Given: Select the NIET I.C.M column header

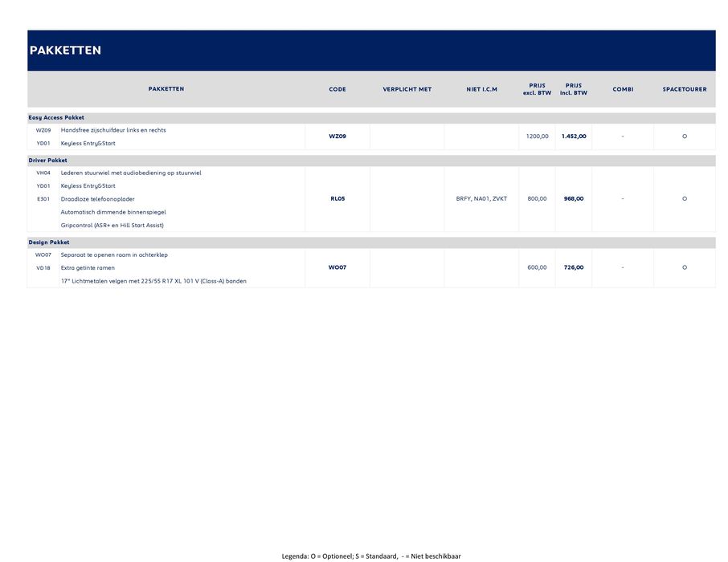Looking at the screenshot, I should click(x=481, y=89).
